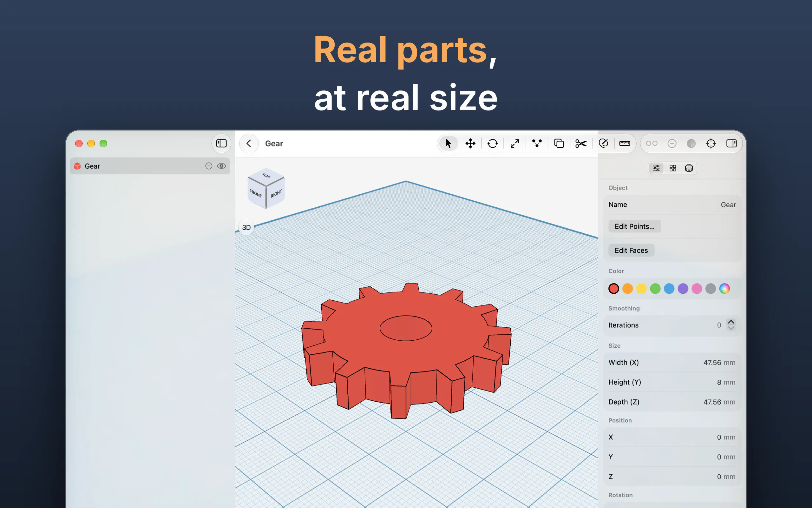Select the pink color swatch
This screenshot has height=508, width=812.
(x=697, y=289)
